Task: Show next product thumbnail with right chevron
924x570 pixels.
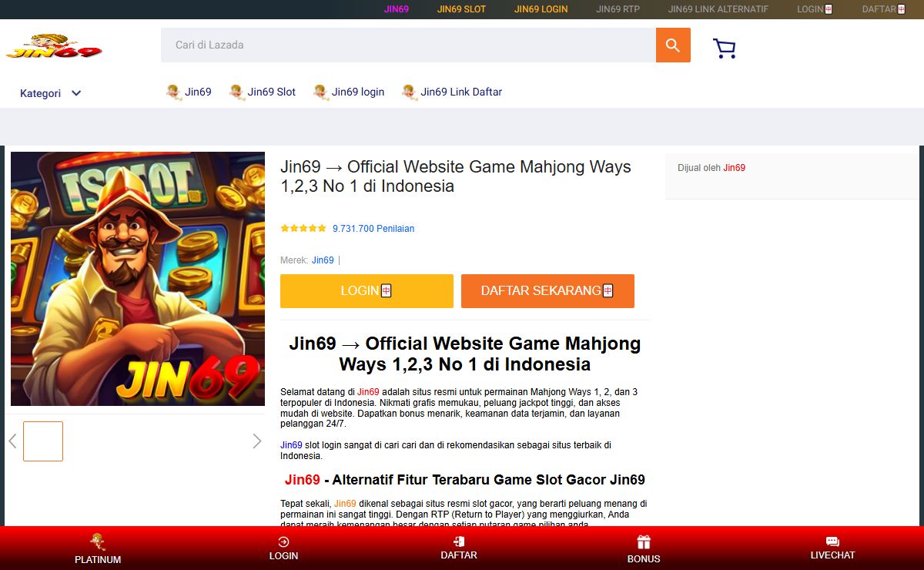Action: 256,441
